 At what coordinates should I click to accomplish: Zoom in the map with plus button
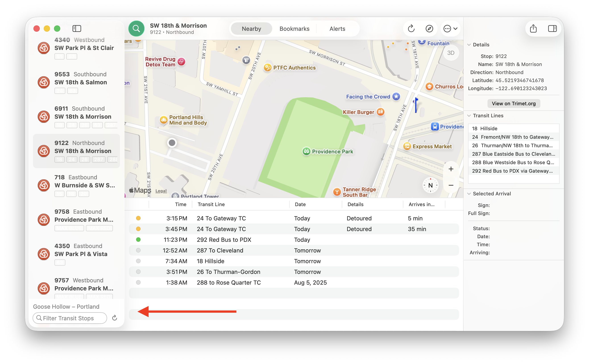(451, 169)
